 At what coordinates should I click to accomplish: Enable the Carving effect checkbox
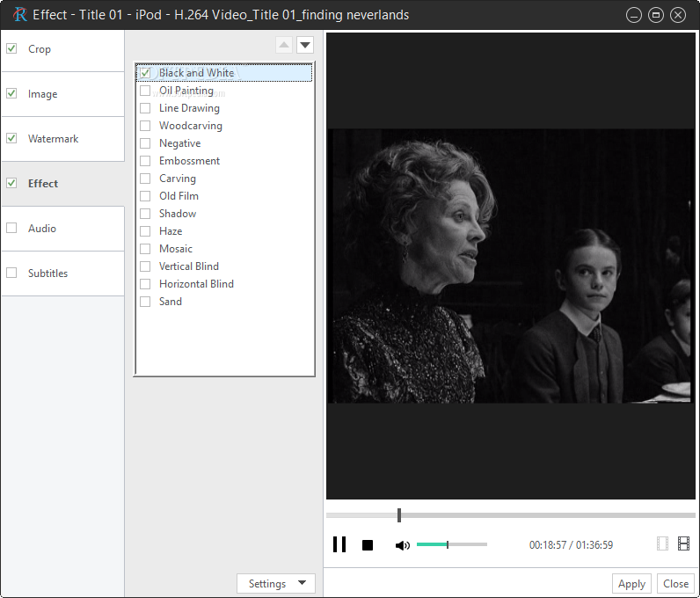coord(145,179)
